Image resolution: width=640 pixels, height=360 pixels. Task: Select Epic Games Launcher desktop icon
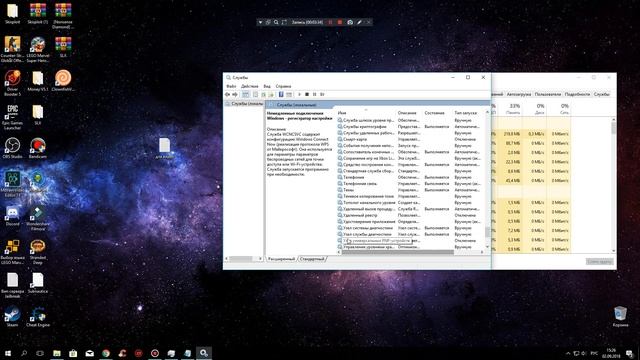point(12,117)
